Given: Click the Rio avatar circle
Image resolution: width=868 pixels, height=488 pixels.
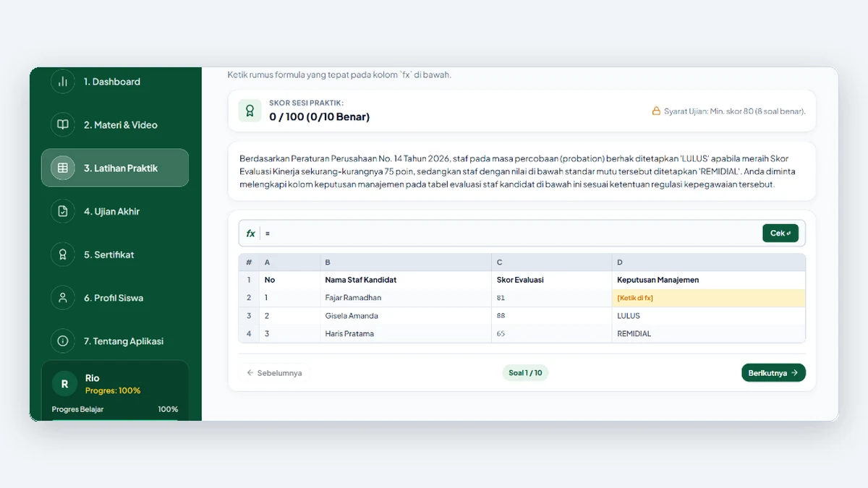Looking at the screenshot, I should (x=64, y=384).
